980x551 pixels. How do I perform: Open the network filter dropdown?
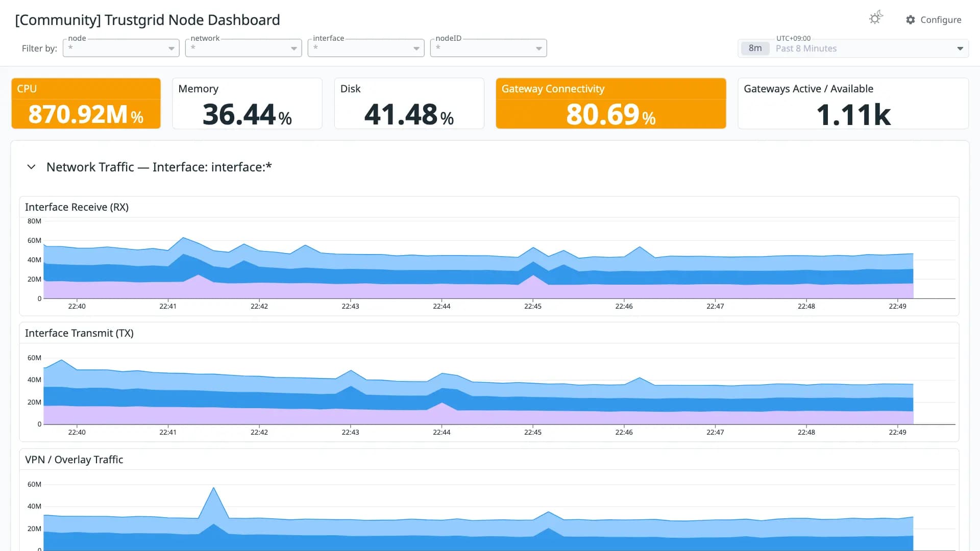[243, 48]
